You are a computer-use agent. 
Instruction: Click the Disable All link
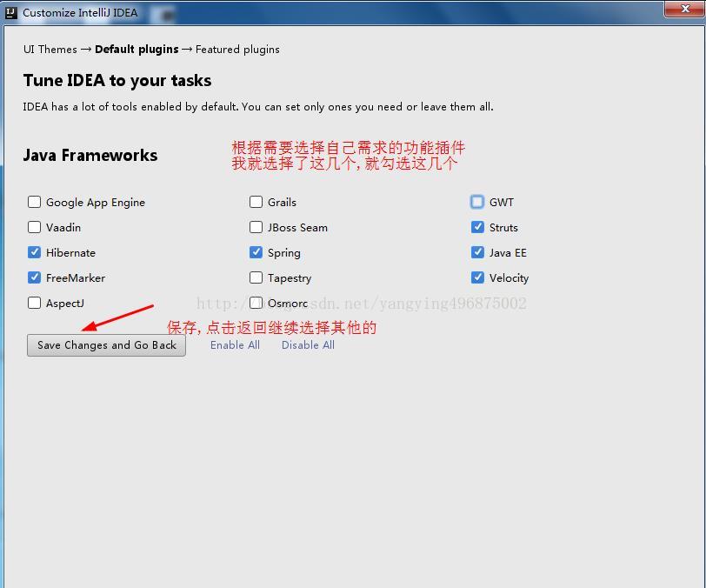pyautogui.click(x=308, y=345)
